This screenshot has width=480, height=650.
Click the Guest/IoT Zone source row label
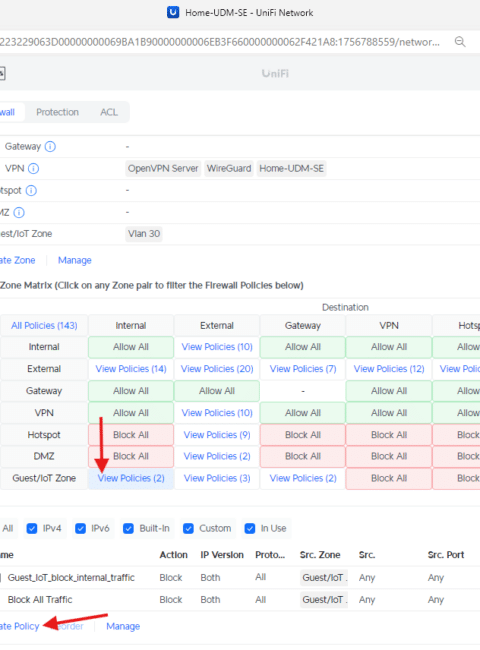44,478
